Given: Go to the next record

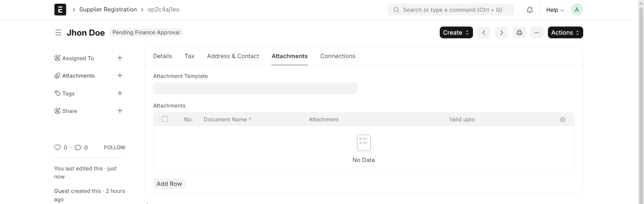Looking at the screenshot, I should pyautogui.click(x=502, y=33).
